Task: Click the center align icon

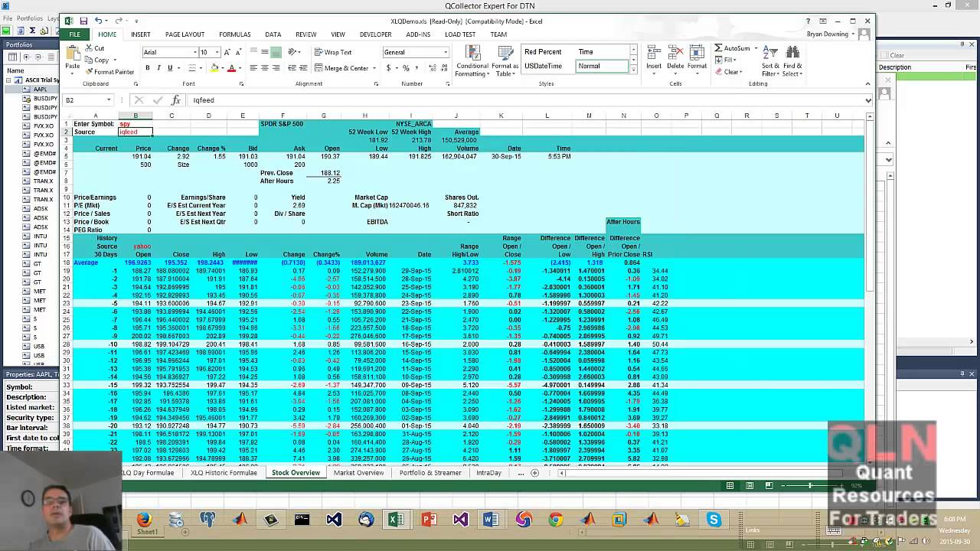Action: 265,68
